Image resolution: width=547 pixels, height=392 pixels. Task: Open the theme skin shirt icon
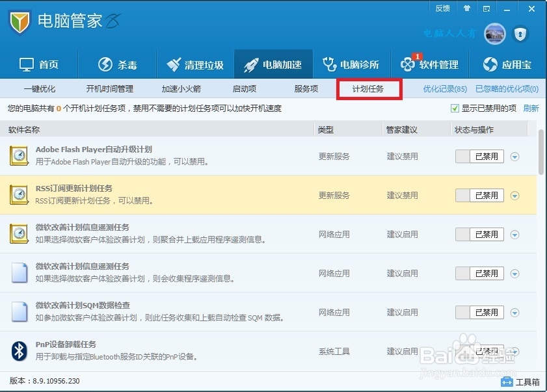pyautogui.click(x=467, y=8)
